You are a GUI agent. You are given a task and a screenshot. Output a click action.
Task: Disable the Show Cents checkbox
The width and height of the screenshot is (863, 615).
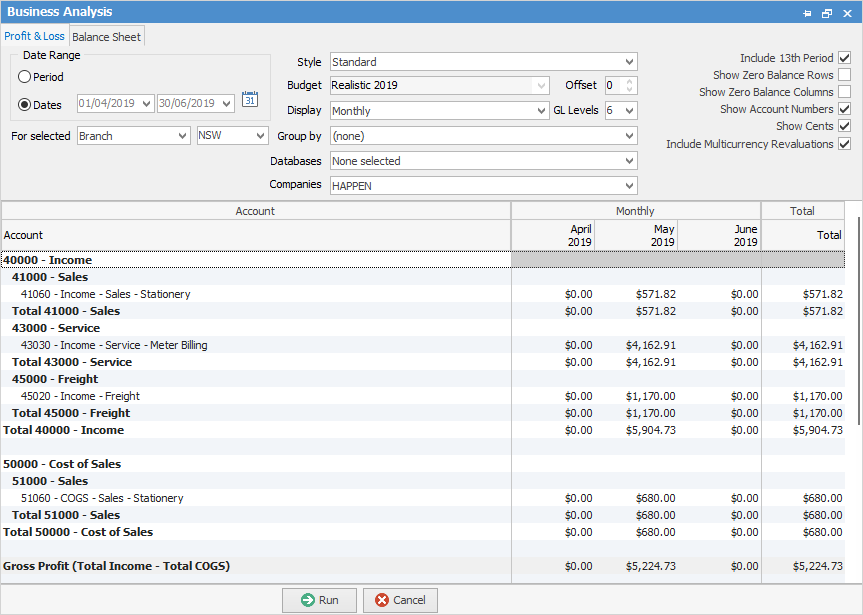click(x=844, y=126)
